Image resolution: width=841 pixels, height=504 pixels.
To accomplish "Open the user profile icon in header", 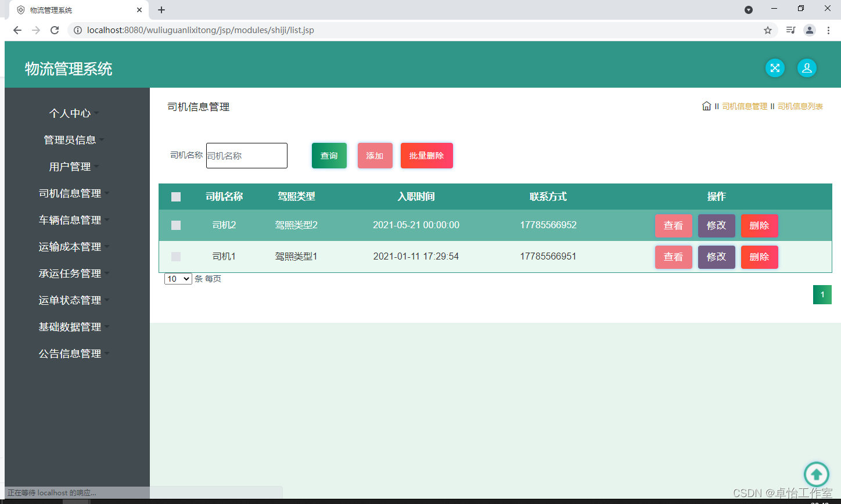I will [807, 68].
